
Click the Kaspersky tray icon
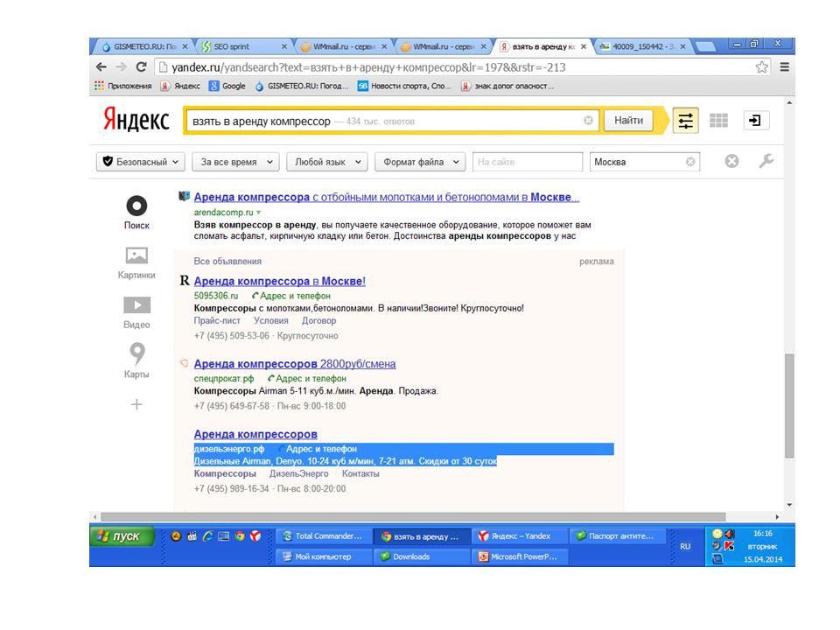click(x=729, y=546)
